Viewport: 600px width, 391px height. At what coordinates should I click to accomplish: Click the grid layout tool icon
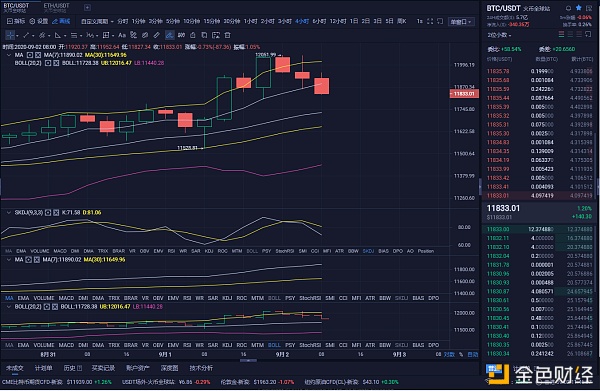pos(106,35)
